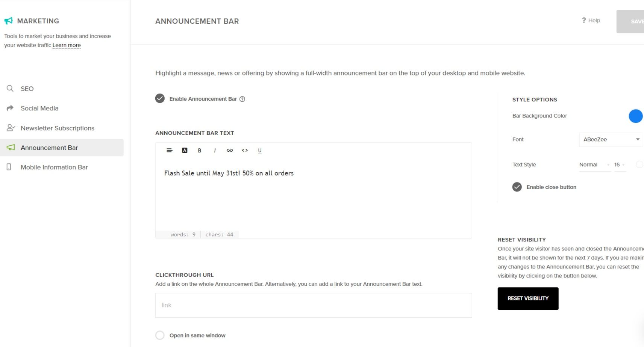Screen dimensions: 644x347
Task: Click the text alignment icon in editor toolbar
Action: (170, 150)
